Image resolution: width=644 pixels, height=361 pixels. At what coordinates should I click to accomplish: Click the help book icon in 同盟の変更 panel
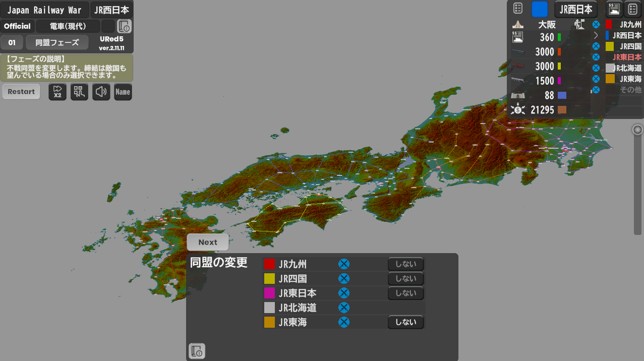197,351
